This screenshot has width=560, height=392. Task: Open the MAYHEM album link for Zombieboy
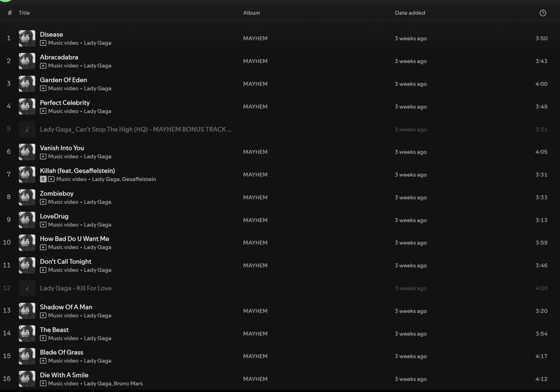point(255,198)
